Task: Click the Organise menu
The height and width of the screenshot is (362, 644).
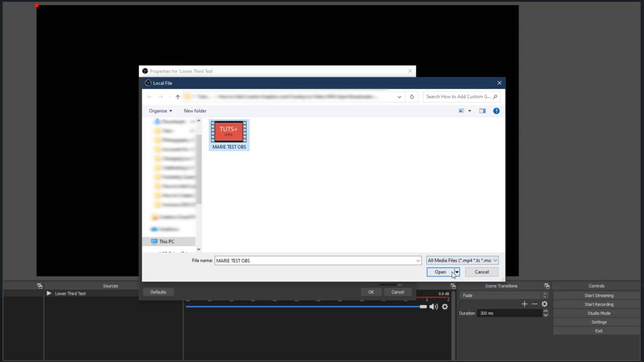Action: (160, 111)
